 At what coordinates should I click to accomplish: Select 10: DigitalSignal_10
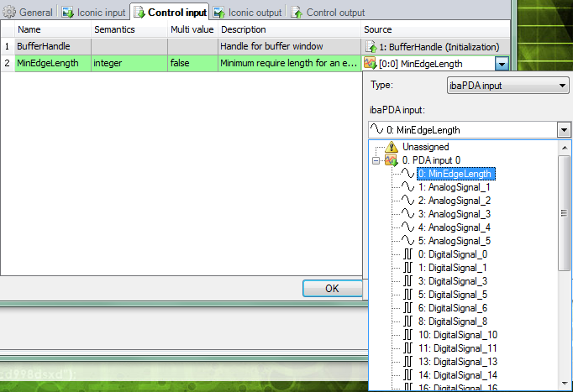pyautogui.click(x=458, y=335)
